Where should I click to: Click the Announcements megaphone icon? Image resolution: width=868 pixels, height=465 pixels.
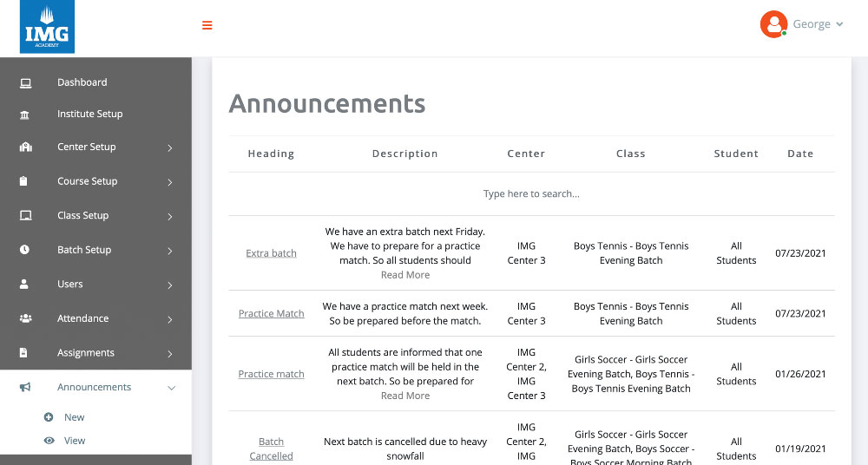[x=25, y=387]
